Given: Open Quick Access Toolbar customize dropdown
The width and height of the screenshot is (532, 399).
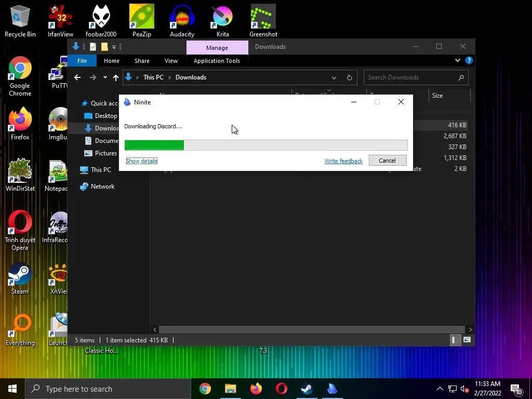Looking at the screenshot, I should click(x=114, y=47).
